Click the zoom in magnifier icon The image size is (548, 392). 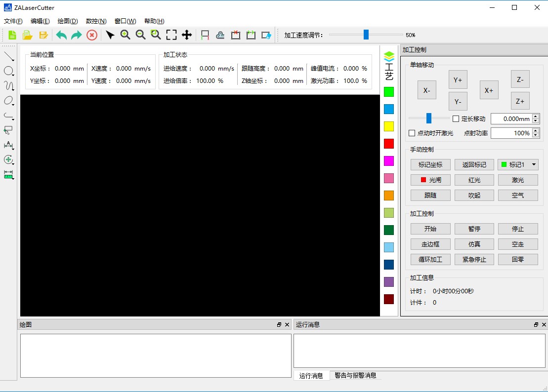coord(126,35)
